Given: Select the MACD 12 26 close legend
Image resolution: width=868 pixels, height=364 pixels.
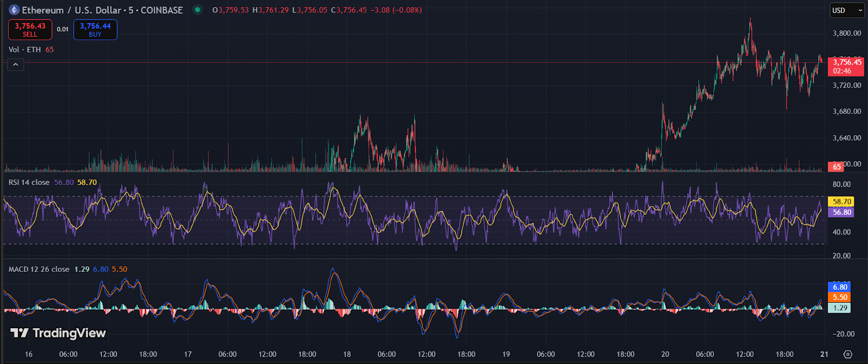Looking at the screenshot, I should pyautogui.click(x=39, y=269).
